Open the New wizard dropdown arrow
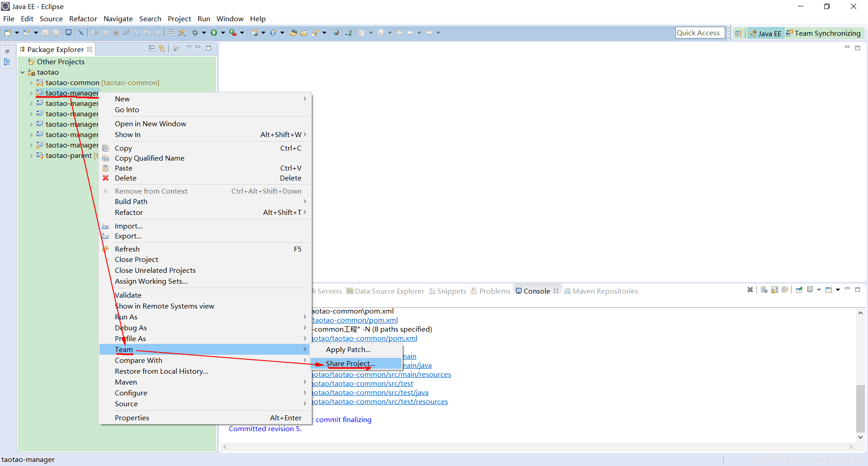Image resolution: width=868 pixels, height=466 pixels. tap(17, 33)
